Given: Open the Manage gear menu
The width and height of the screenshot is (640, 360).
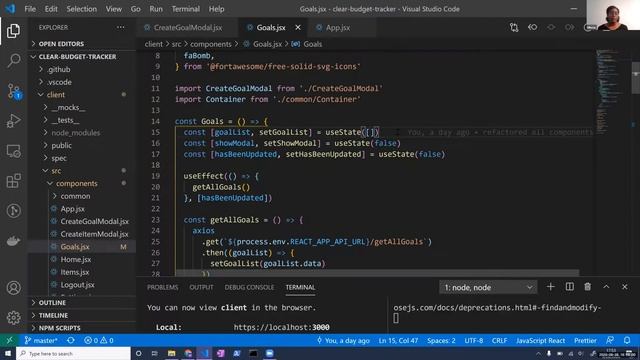Looking at the screenshot, I should pyautogui.click(x=13, y=317).
